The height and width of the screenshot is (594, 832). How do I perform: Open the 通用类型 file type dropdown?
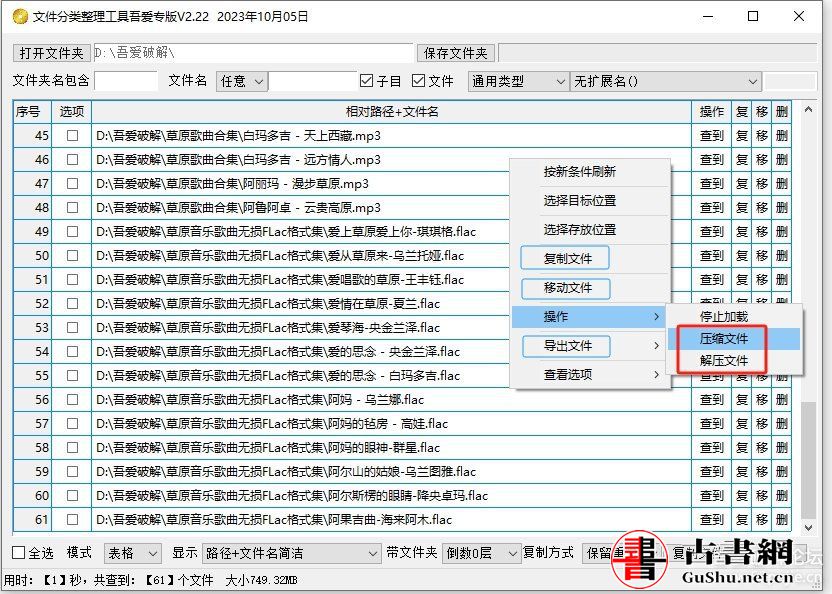pos(518,82)
